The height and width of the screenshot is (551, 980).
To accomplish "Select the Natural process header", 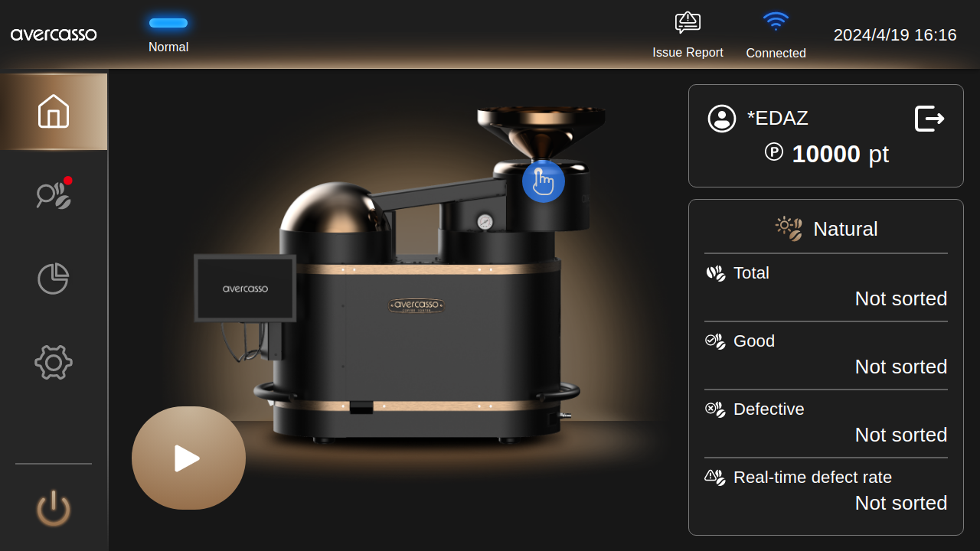I will 827,229.
